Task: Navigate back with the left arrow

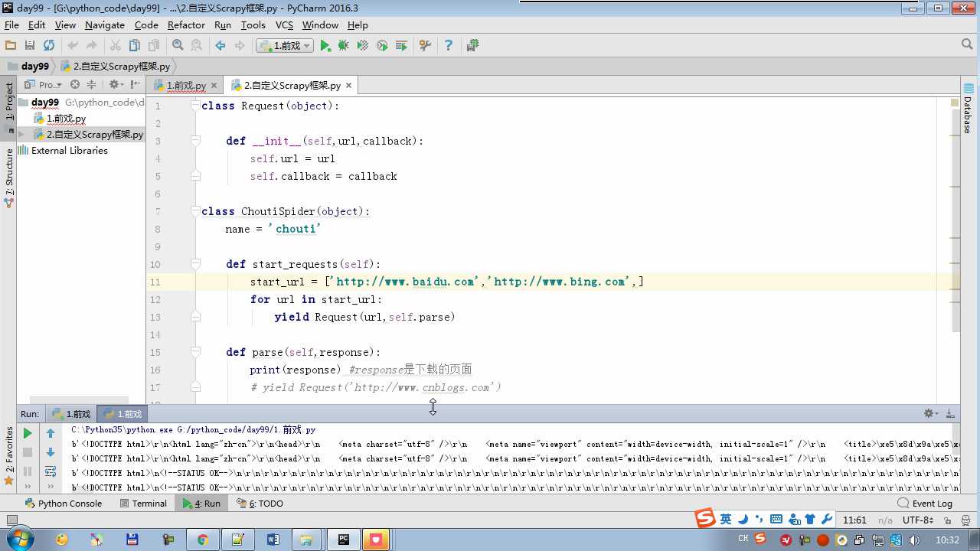Action: click(x=220, y=46)
